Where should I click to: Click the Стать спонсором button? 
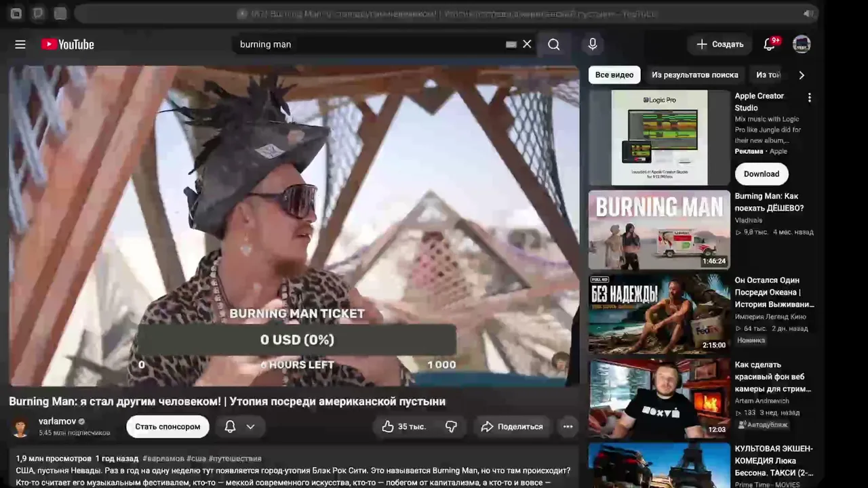(x=167, y=426)
